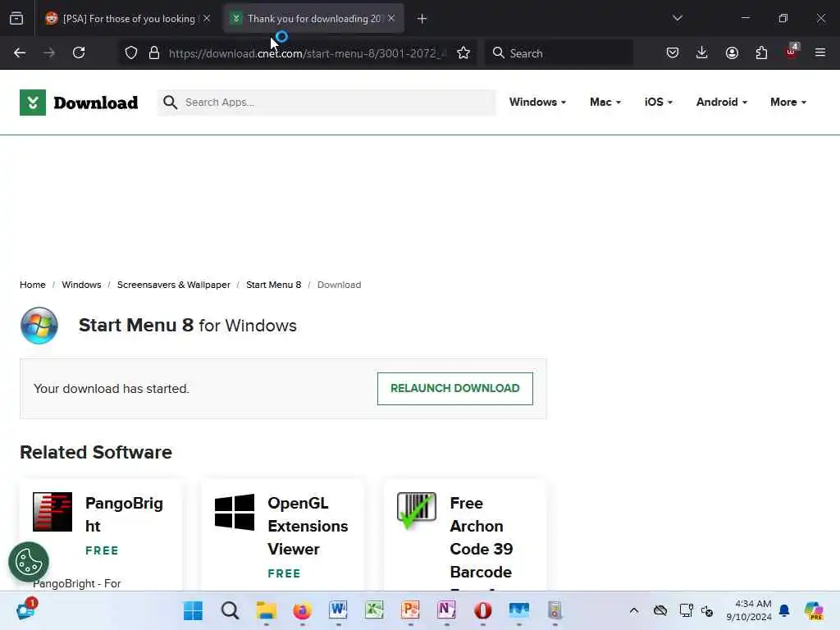Click the barcode checkmark app thumbnail
Screen dimensions: 840x630
(417, 510)
